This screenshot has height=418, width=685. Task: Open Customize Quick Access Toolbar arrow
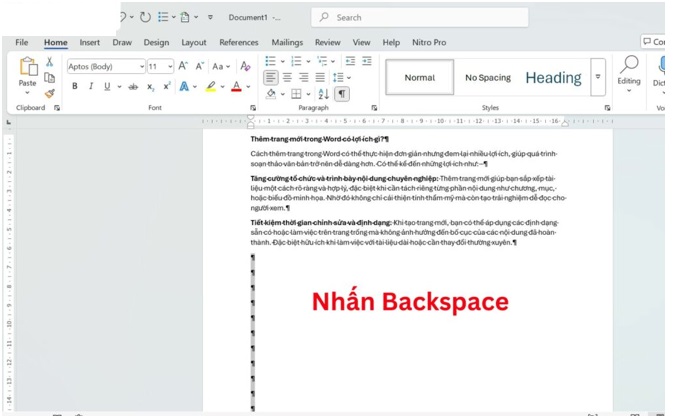coord(210,17)
